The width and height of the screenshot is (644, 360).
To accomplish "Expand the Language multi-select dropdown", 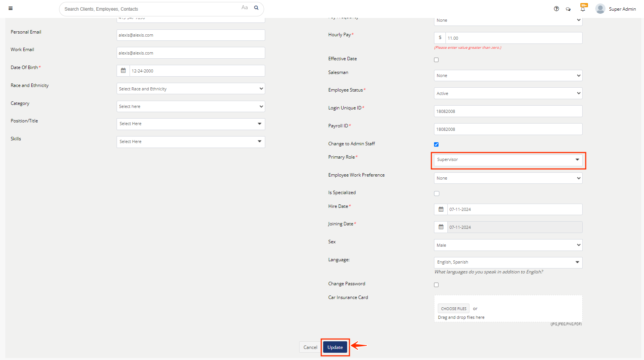I will (508, 262).
